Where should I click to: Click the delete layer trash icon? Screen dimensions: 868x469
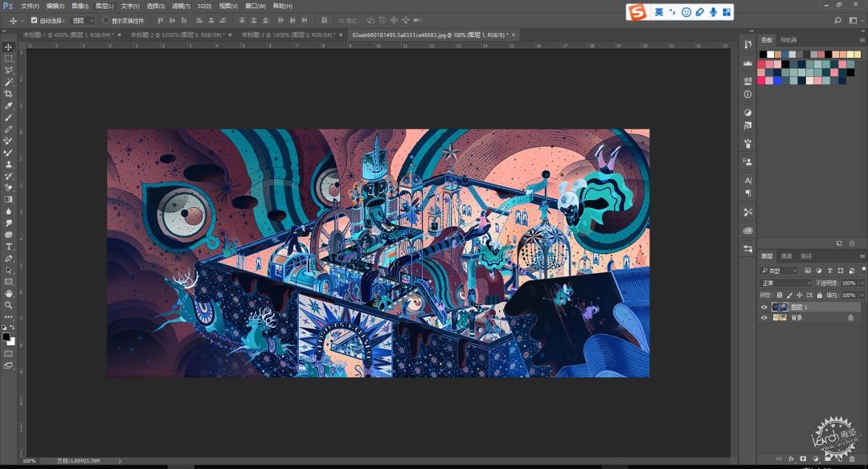[x=852, y=459]
